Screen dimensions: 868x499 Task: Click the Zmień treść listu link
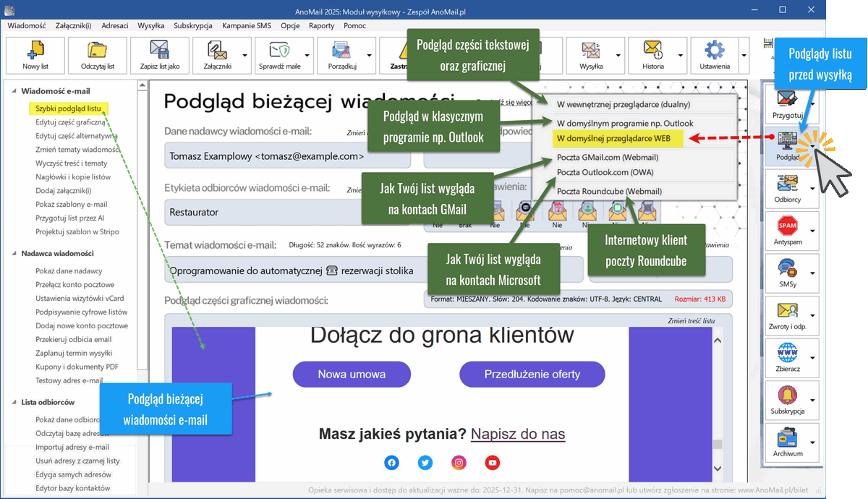pos(691,320)
